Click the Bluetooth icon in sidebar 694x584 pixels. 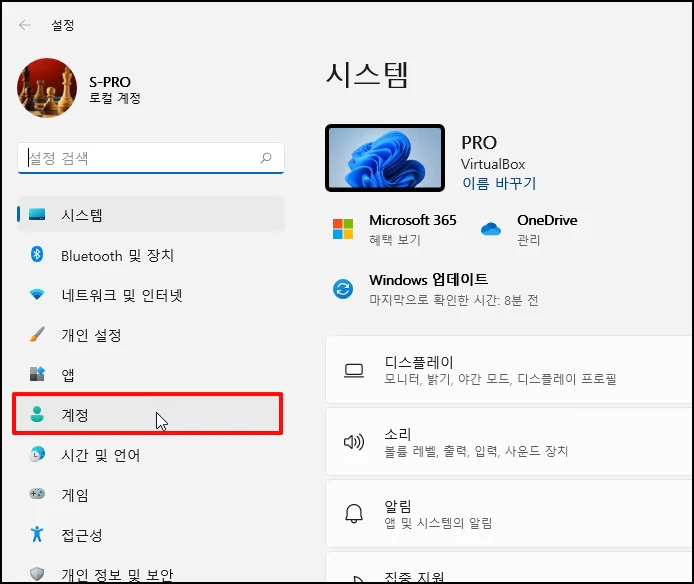[x=37, y=254]
